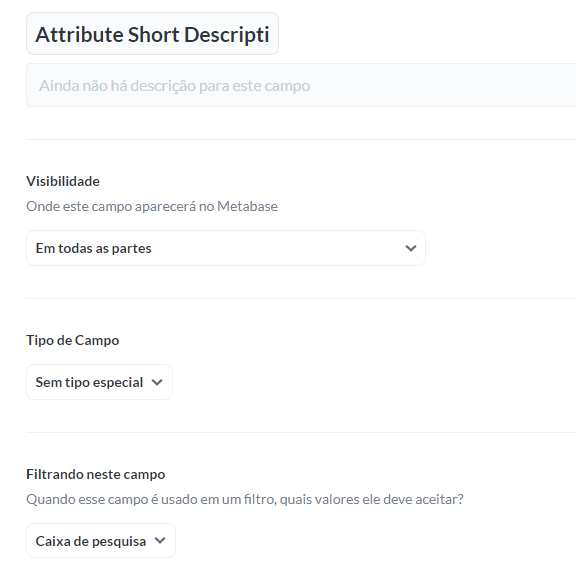
Task: Select the Caixa de pesquisa label text
Action: [91, 541]
